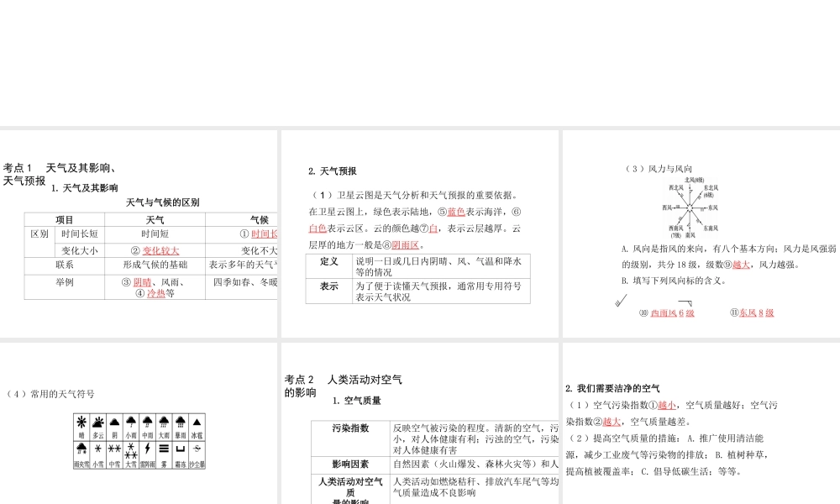Image resolution: width=840 pixels, height=504 pixels.
Task: Click the 天气 column header cell
Action: (155, 219)
